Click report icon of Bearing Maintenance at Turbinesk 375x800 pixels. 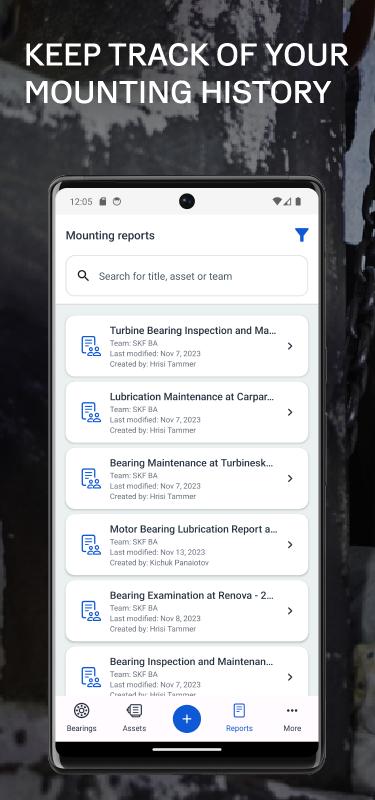(x=91, y=479)
